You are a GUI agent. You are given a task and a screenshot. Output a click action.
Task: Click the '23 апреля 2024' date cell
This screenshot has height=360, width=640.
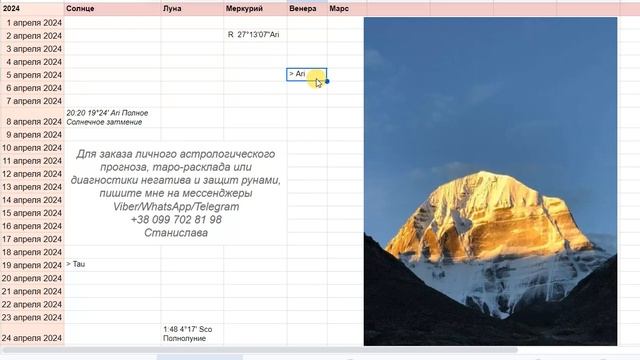click(x=32, y=318)
